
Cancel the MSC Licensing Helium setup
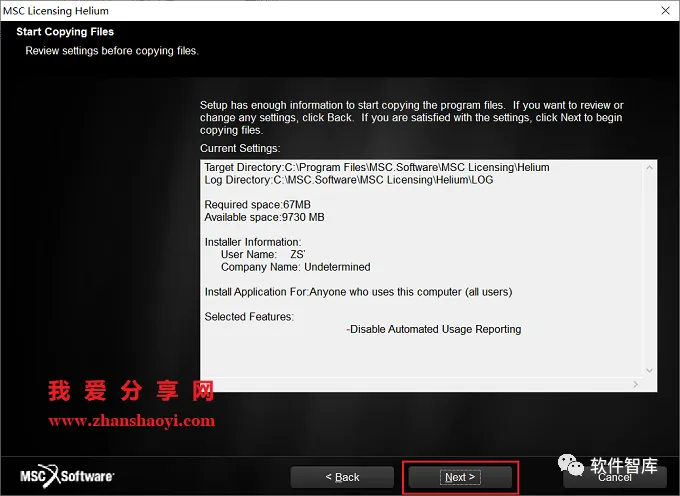click(615, 477)
